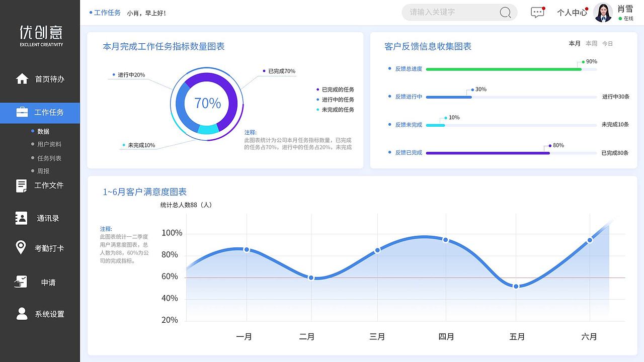Click the user avatar of 肖雪
This screenshot has height=362, width=644.
(603, 13)
